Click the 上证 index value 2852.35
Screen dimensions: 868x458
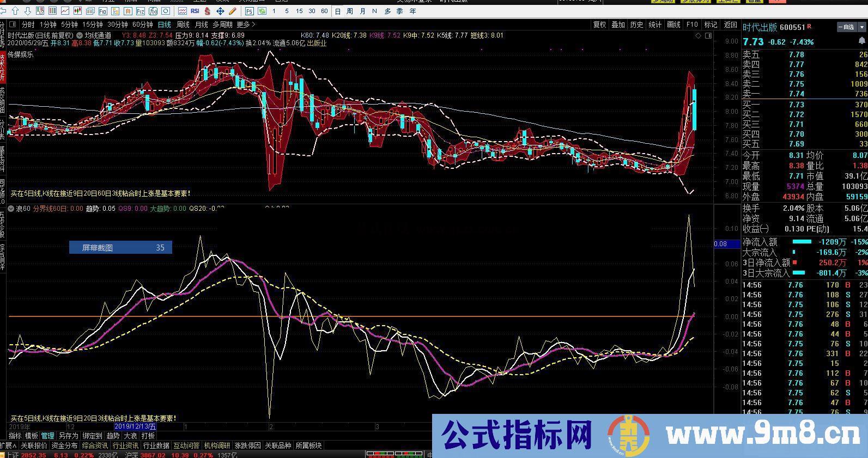click(x=34, y=455)
